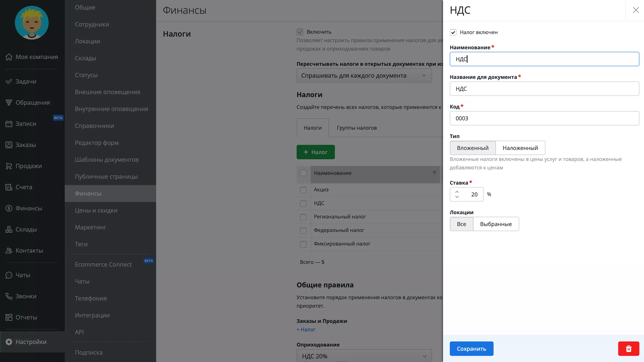Viewport: 644px width, 362px height.
Task: Click the red trash delete icon
Action: point(628,349)
